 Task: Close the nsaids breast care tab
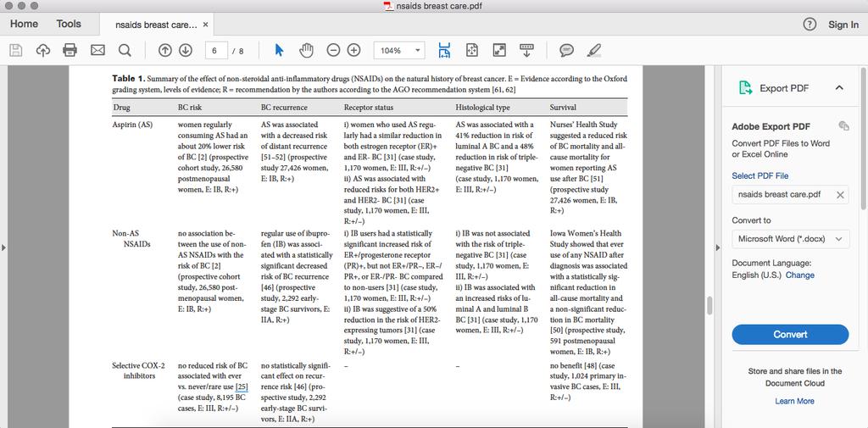205,25
